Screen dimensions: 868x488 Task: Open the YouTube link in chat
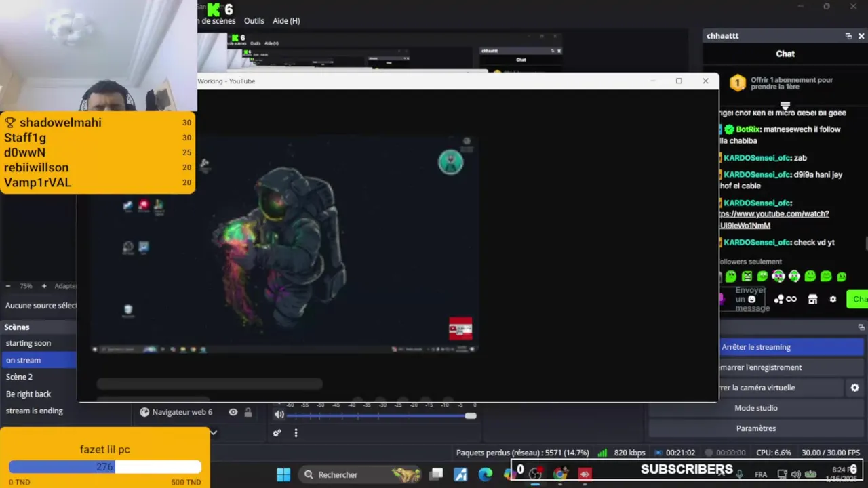tap(774, 220)
